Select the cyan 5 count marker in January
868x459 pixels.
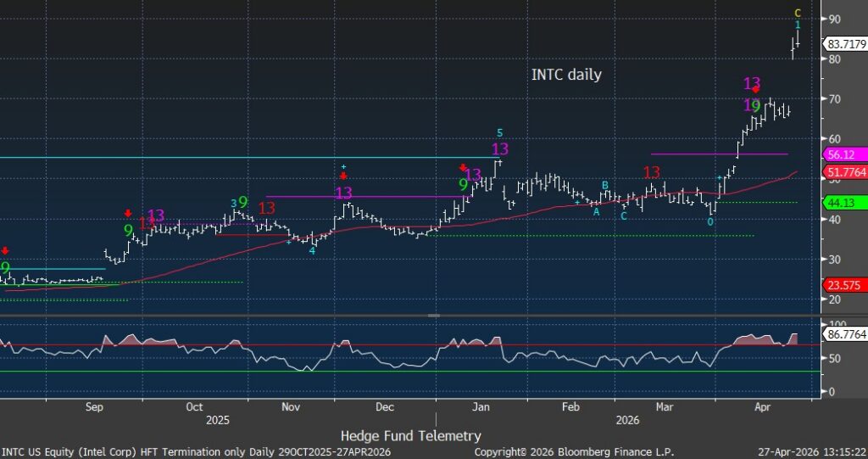tap(500, 133)
